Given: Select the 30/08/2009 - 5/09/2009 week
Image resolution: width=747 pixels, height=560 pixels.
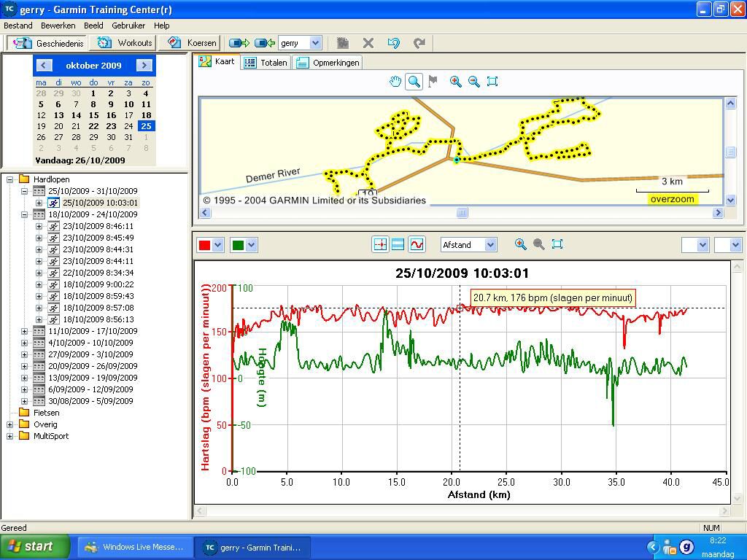Looking at the screenshot, I should [x=90, y=401].
